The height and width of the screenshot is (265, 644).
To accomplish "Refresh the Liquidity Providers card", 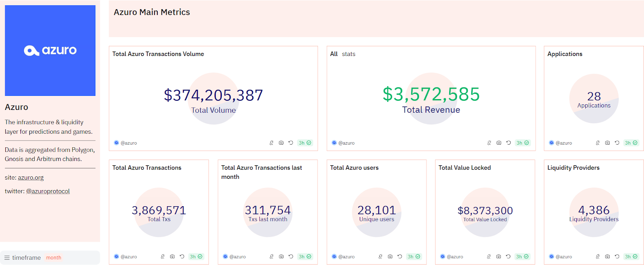I will coord(617,257).
